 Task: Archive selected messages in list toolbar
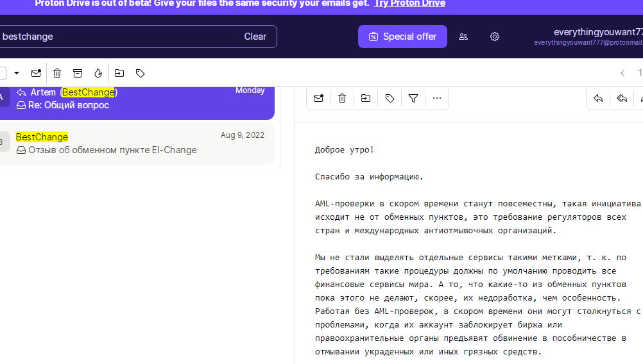tap(78, 73)
